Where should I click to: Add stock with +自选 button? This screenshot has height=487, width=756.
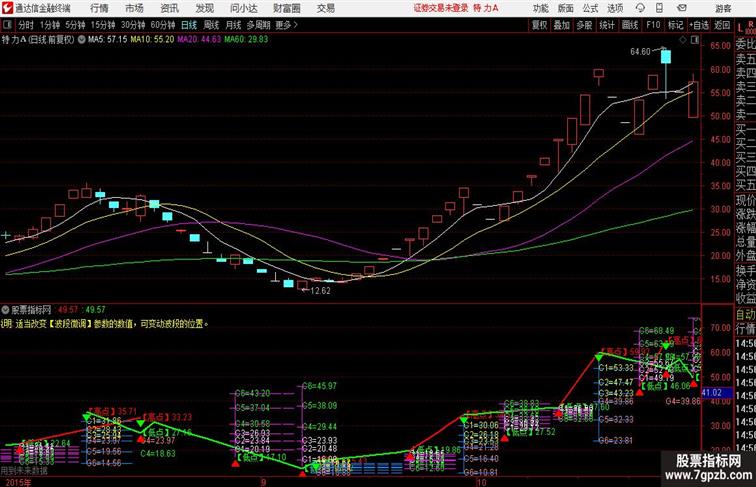coord(699,25)
